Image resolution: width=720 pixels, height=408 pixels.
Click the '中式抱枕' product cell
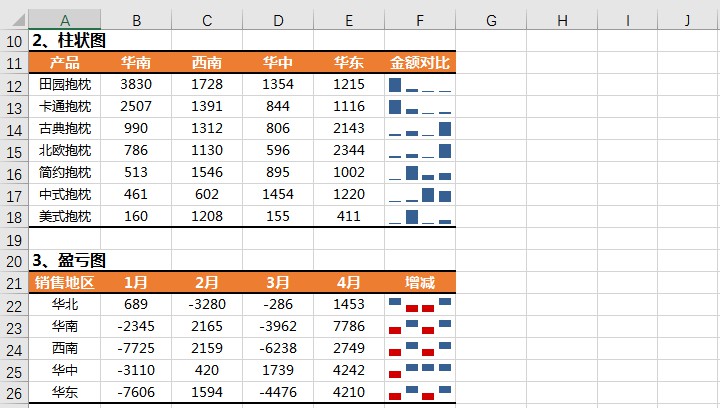click(65, 195)
